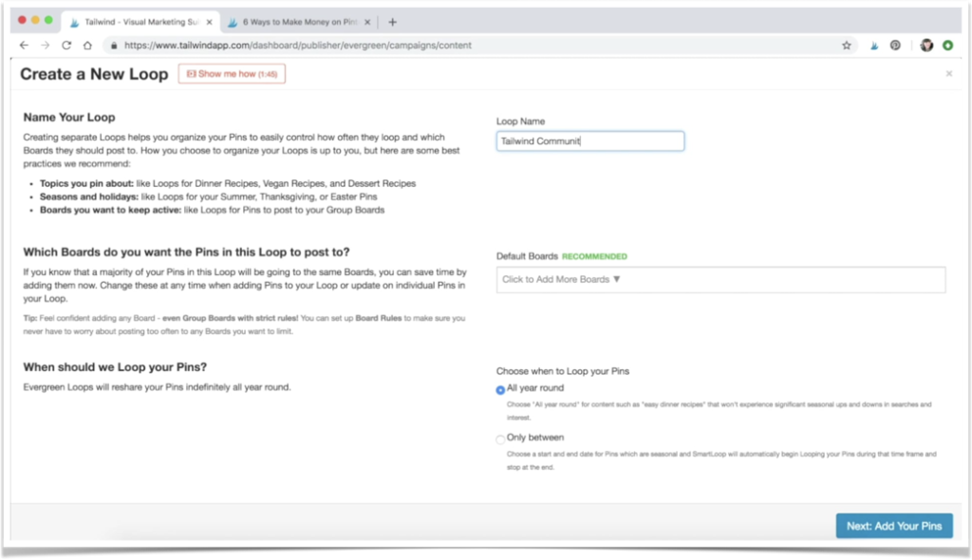This screenshot has width=972, height=560.
Task: Open the Pinterest extension icon
Action: tap(895, 46)
